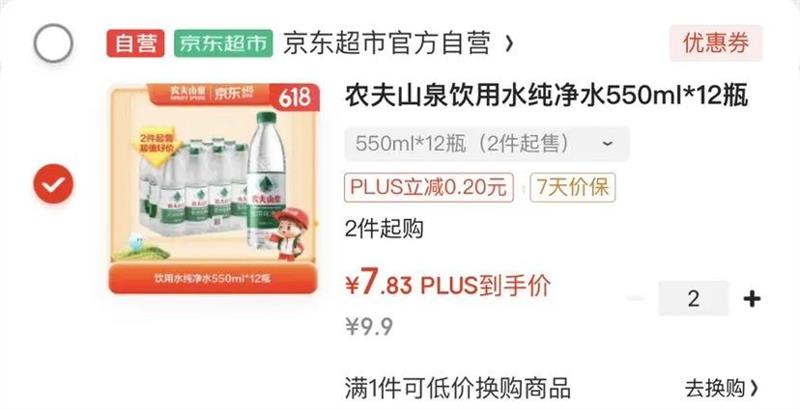Decrease quantity with the minus icon
The height and width of the screenshot is (410, 800).
[636, 299]
